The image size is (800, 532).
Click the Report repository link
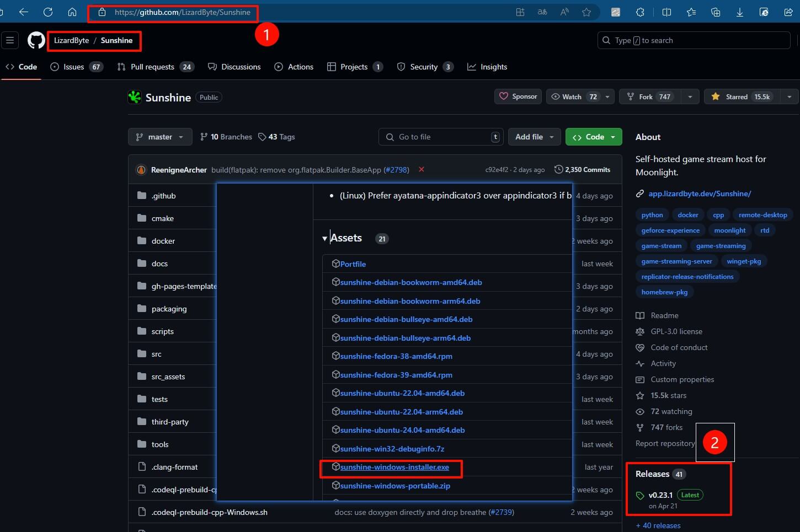click(665, 443)
